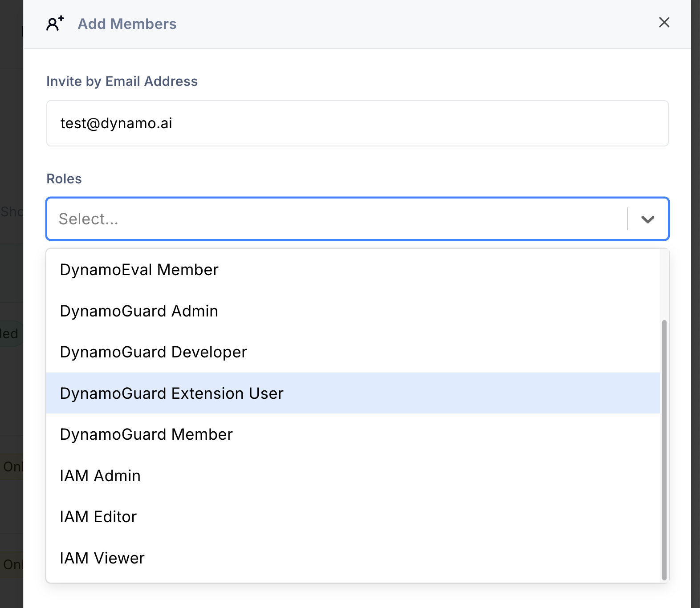Choose the DynamoEval Member role
Image resolution: width=700 pixels, height=608 pixels.
(x=353, y=270)
